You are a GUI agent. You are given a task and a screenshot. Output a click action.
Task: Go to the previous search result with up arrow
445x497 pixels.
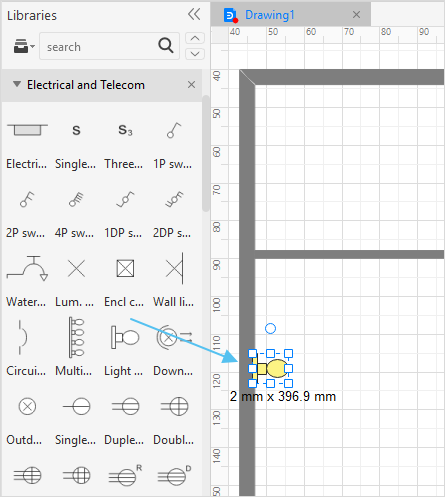coord(195,38)
